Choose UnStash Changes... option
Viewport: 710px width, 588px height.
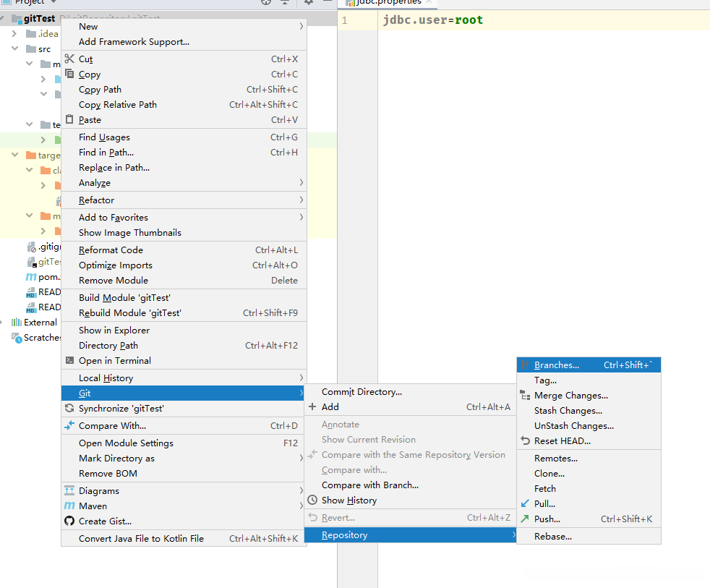(x=589, y=425)
